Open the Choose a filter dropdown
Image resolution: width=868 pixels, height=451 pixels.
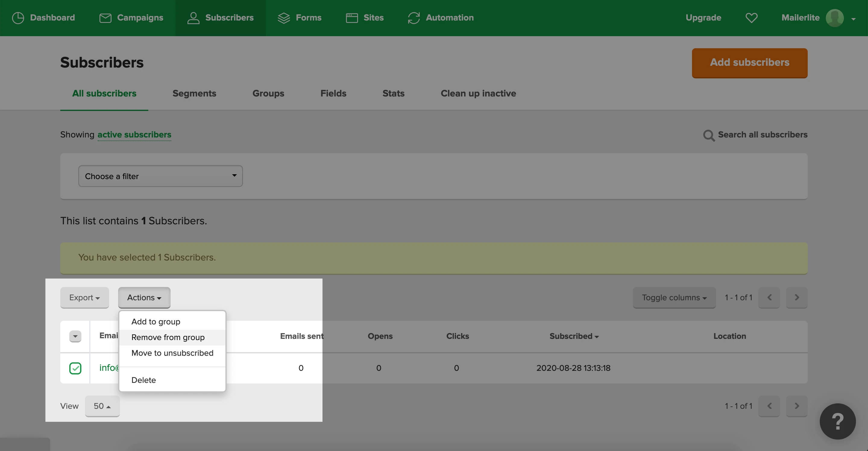[160, 176]
